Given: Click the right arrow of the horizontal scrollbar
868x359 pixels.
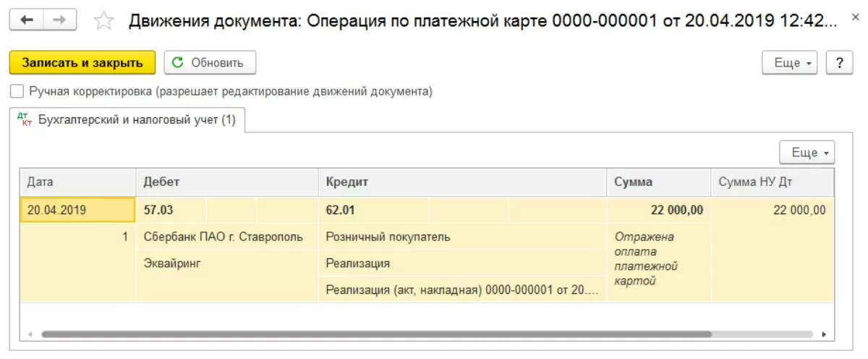Looking at the screenshot, I should pyautogui.click(x=823, y=335).
